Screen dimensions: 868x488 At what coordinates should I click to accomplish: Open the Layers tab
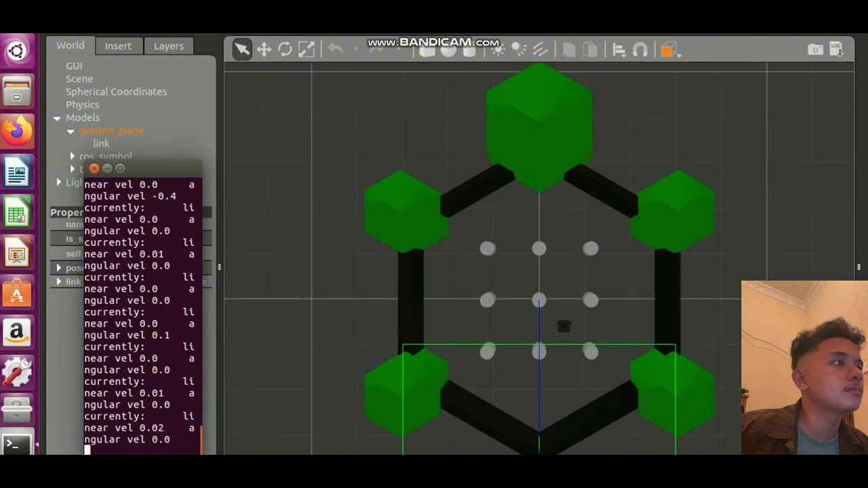(x=168, y=46)
